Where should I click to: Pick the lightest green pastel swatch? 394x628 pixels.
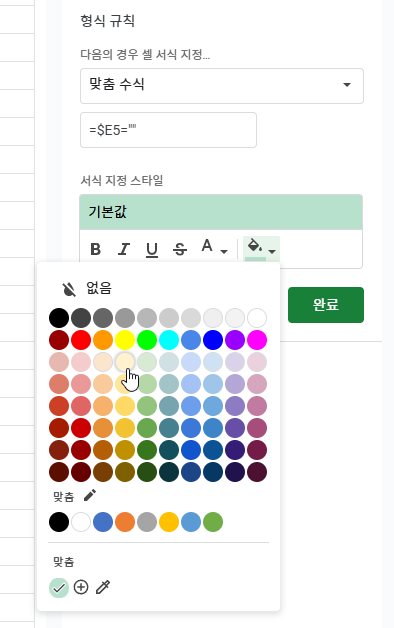[x=147, y=362]
